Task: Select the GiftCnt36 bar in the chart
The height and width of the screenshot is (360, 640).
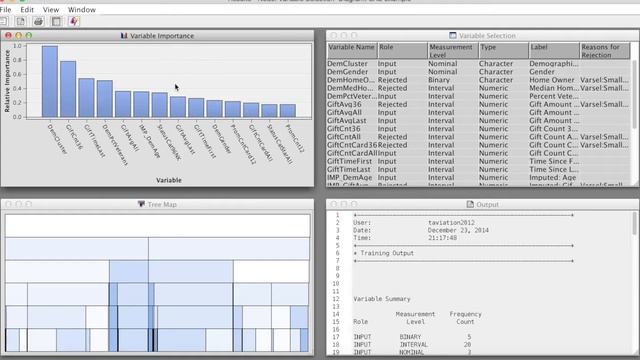Action: (x=68, y=89)
